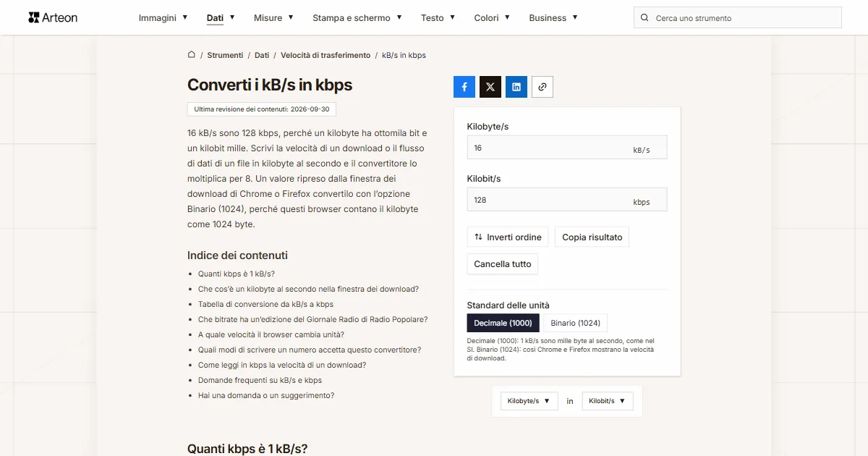Click the Cerca uno strumento search box

[738, 18]
